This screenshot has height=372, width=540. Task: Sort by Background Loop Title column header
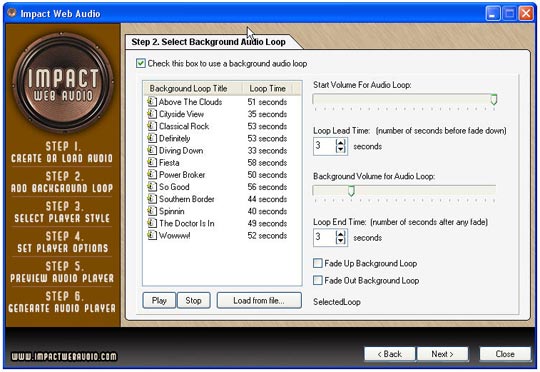(193, 89)
